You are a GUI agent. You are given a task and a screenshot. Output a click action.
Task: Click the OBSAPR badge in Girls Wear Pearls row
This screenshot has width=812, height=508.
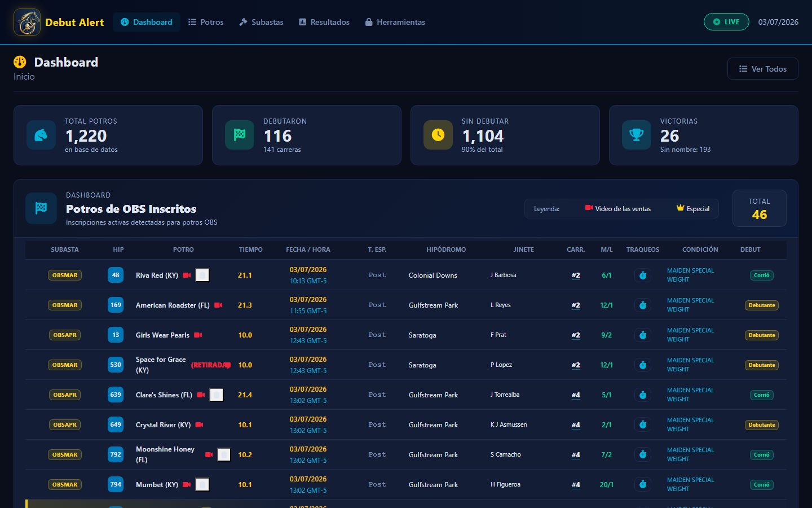point(65,335)
